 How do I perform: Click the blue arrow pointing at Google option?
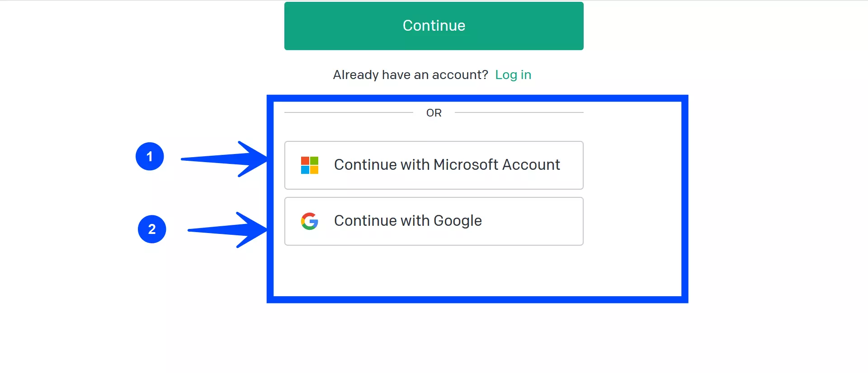click(227, 230)
